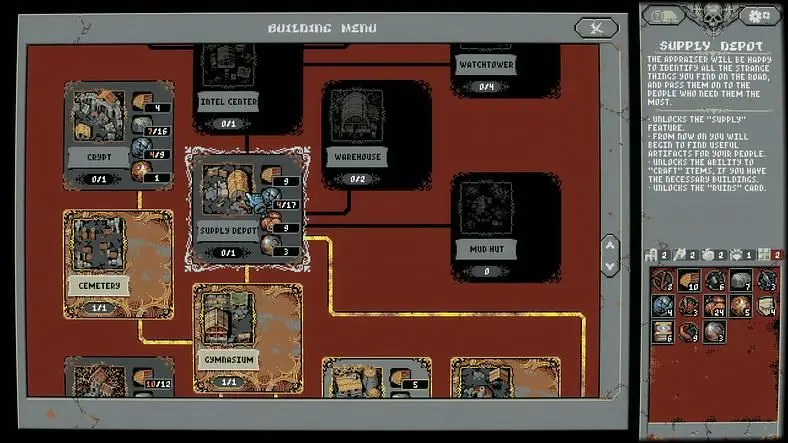Click the Watchtower label
Image resolution: width=788 pixels, height=443 pixels.
pyautogui.click(x=486, y=65)
